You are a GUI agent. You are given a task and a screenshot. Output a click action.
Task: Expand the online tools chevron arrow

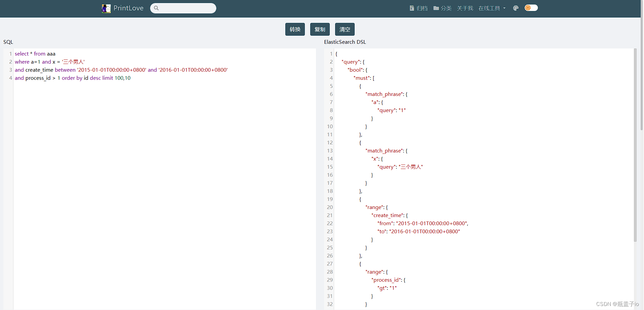(504, 8)
